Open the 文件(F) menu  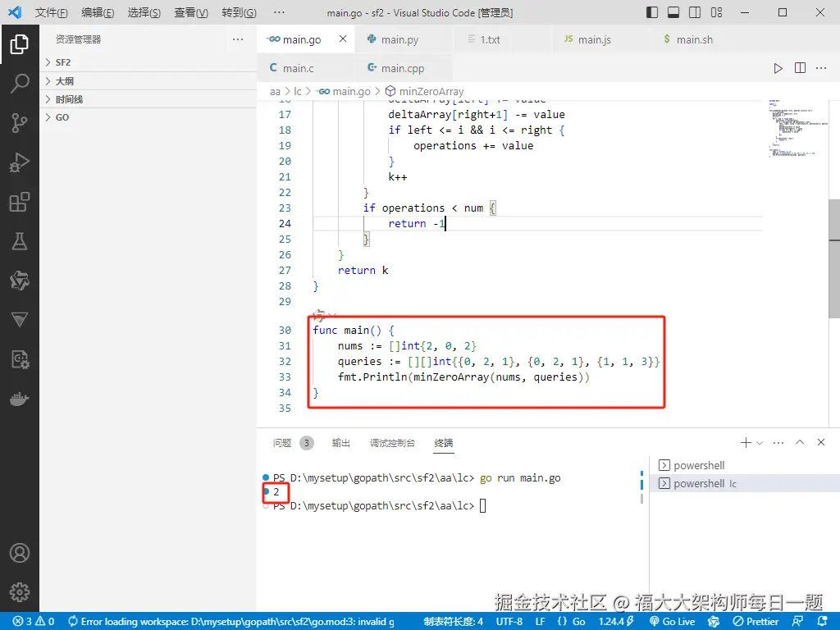[x=52, y=12]
